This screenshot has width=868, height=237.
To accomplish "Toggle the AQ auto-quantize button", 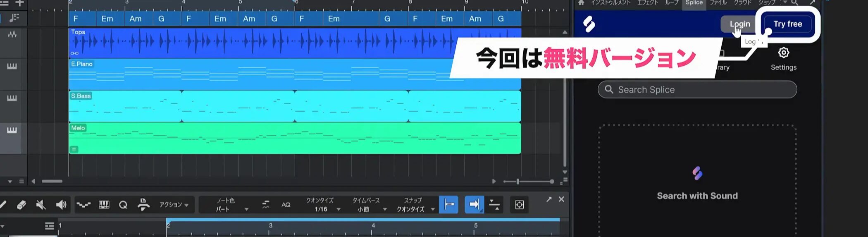I will click(x=286, y=205).
